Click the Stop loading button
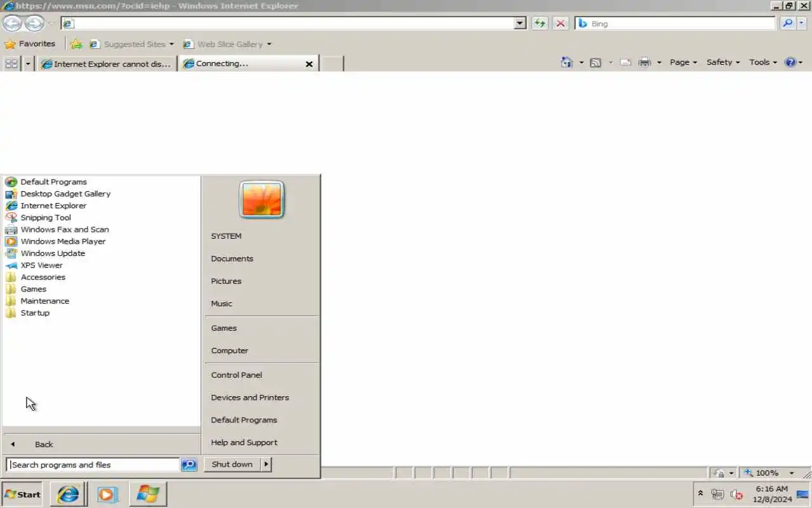The height and width of the screenshot is (508, 812). (560, 23)
